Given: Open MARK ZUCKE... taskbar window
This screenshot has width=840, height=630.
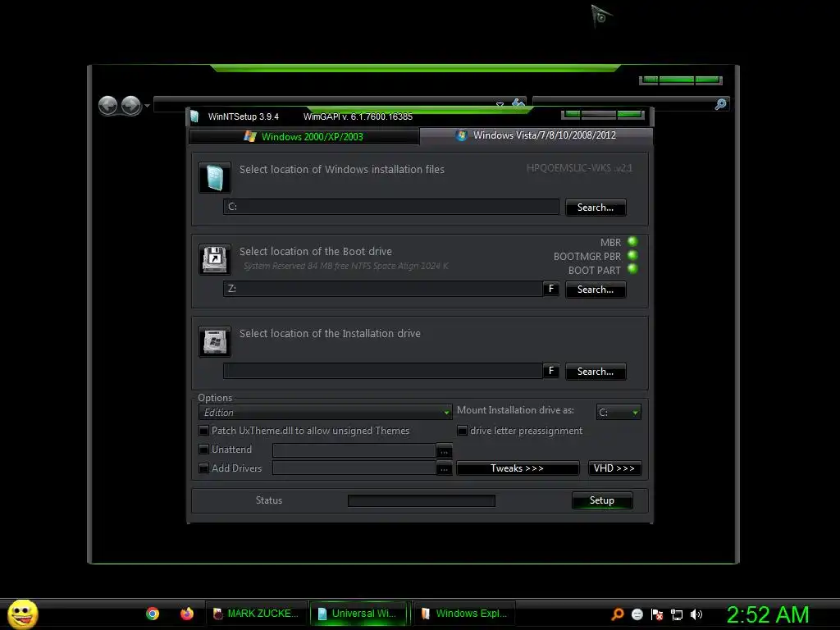Looking at the screenshot, I should (x=256, y=614).
